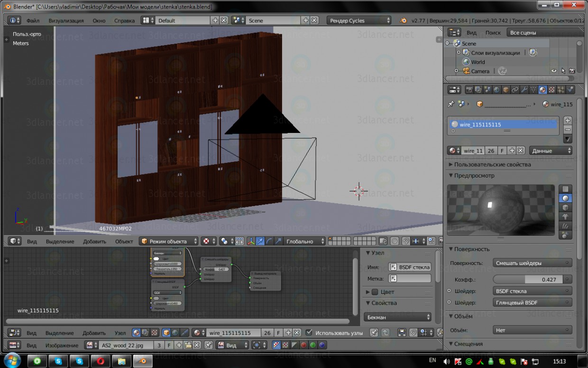Toggle the 'Использовать узлы' checkbox
Image resolution: width=588 pixels, height=368 pixels.
309,333
